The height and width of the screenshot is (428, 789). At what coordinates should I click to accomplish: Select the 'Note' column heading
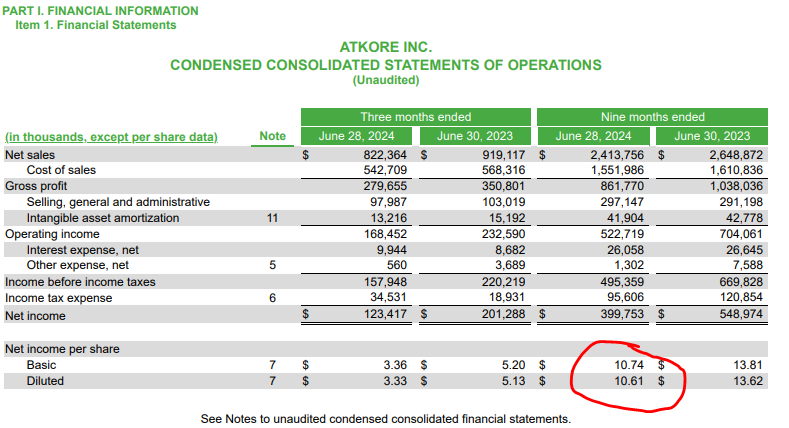[x=272, y=137]
